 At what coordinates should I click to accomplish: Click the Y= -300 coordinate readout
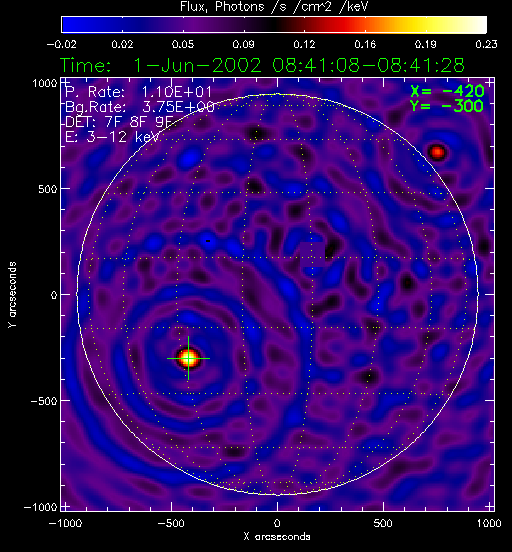coord(447,106)
